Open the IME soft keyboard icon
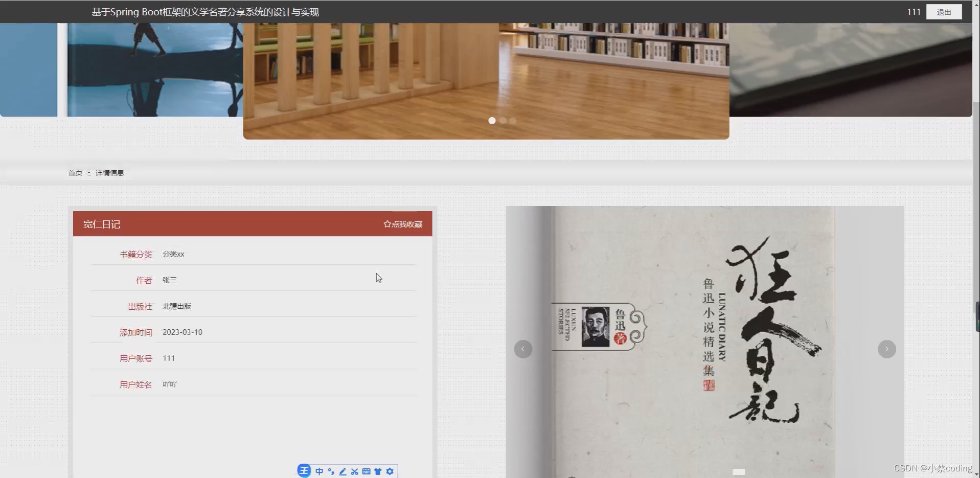Viewport: 980px width, 478px height. tap(367, 471)
